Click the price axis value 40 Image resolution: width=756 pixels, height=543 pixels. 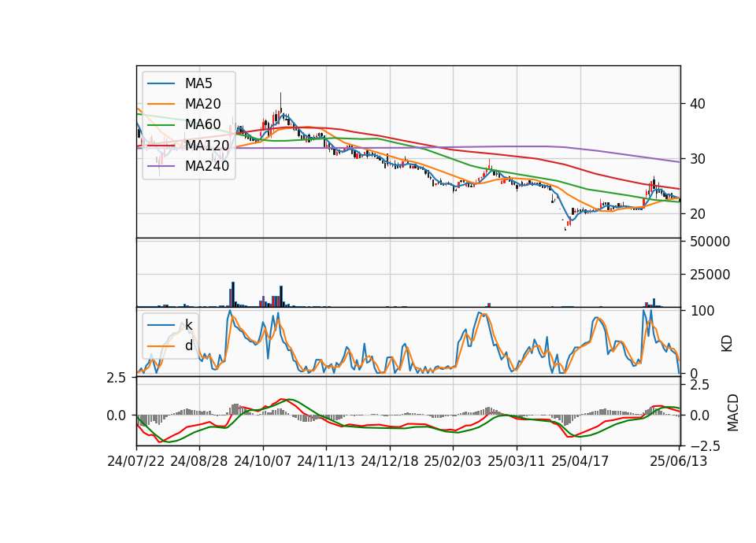click(697, 104)
